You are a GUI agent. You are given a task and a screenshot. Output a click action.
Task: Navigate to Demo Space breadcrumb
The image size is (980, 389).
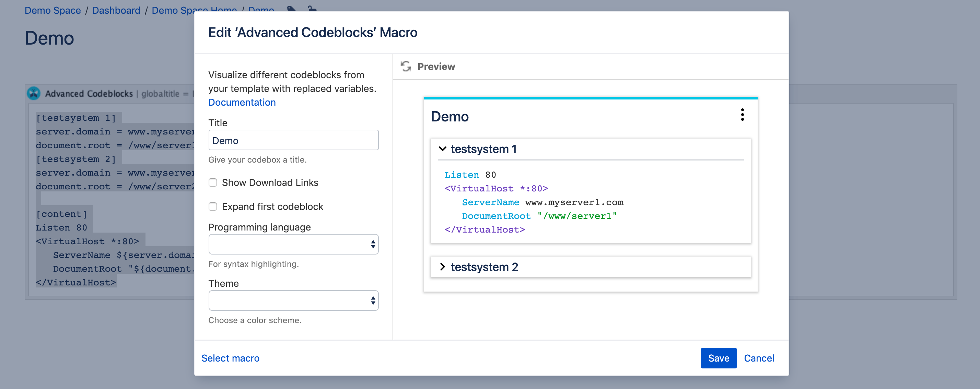click(x=52, y=10)
